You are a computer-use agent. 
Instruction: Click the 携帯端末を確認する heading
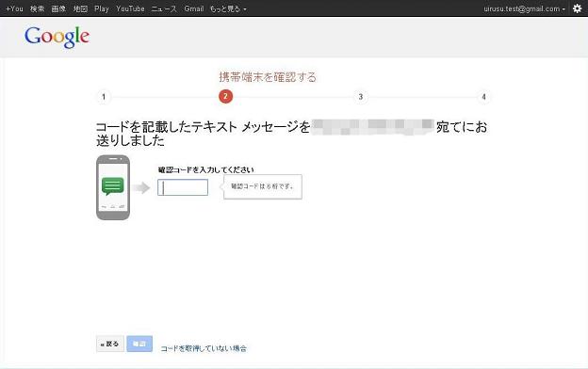point(268,77)
